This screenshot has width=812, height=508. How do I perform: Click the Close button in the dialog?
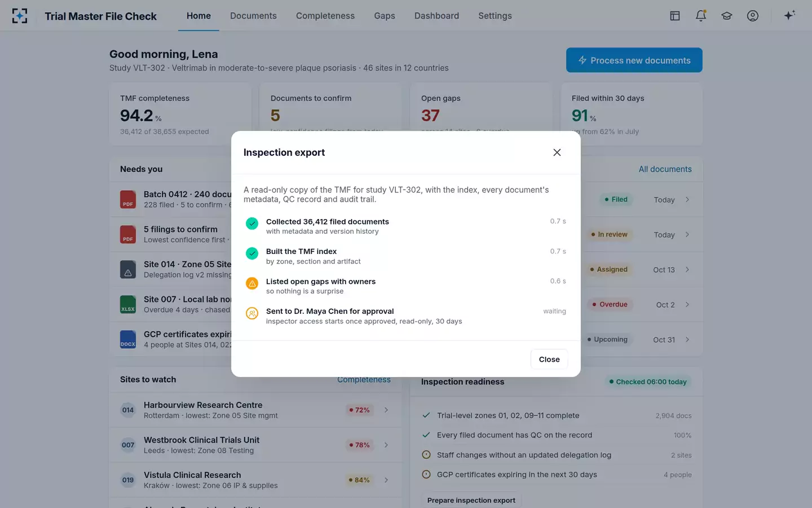549,359
